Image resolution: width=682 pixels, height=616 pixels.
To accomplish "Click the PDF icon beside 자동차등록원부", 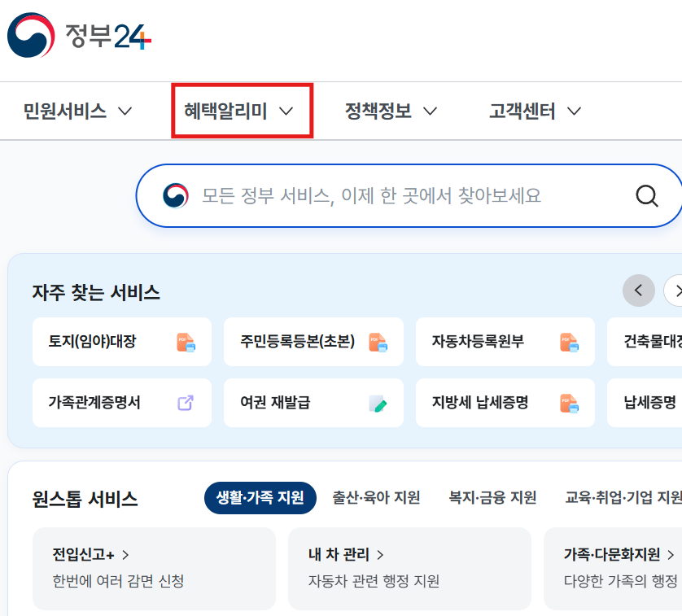I will pyautogui.click(x=570, y=342).
